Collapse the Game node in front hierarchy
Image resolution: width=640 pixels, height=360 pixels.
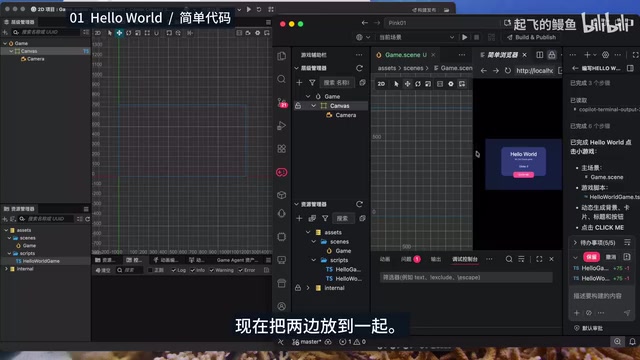pos(308,96)
